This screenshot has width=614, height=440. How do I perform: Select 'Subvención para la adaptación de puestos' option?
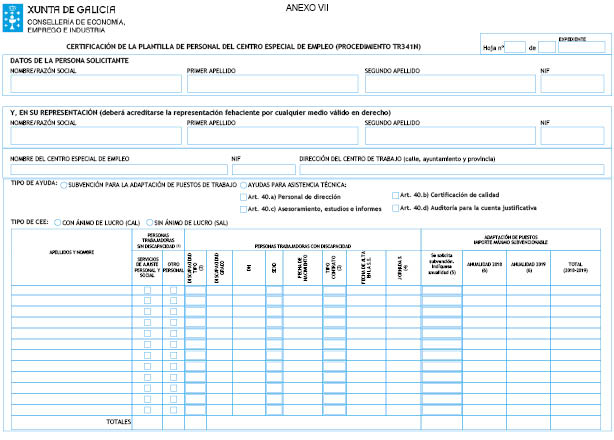[x=64, y=185]
